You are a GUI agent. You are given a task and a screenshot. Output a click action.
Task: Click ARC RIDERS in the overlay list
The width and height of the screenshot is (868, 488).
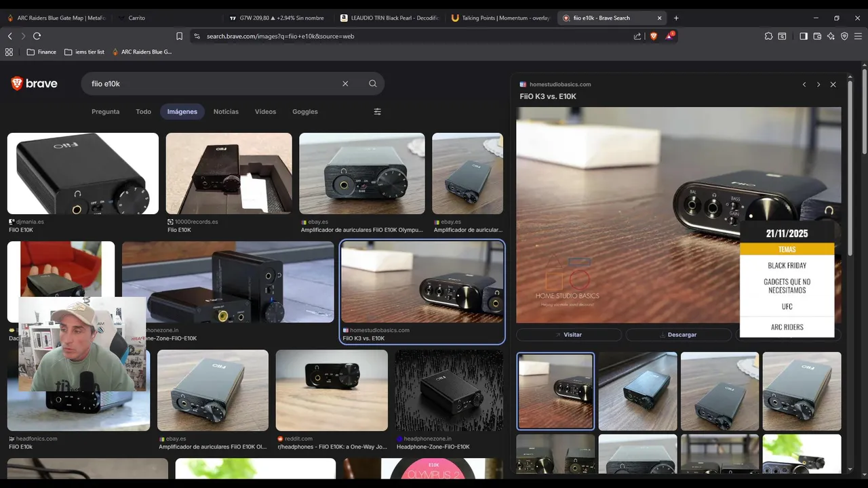pyautogui.click(x=787, y=327)
